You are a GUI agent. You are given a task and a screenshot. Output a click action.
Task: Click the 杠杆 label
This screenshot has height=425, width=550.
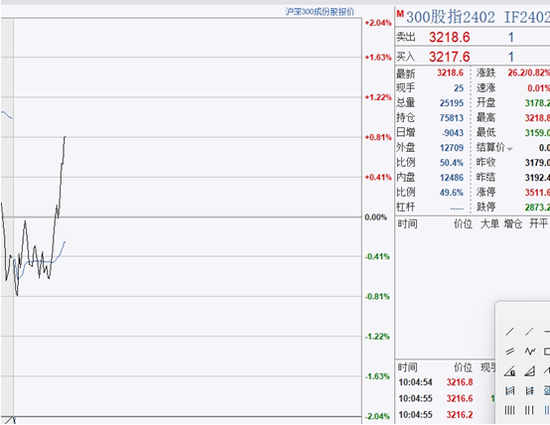pyautogui.click(x=406, y=207)
